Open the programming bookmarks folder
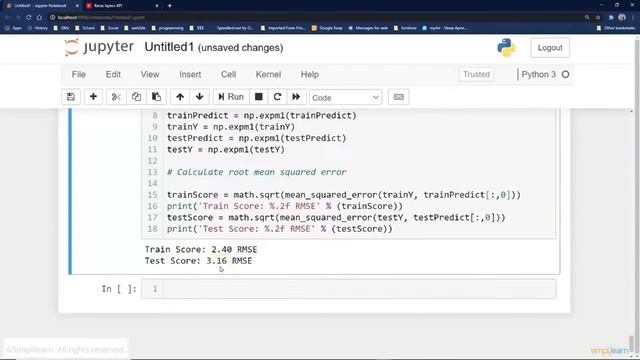 coord(167,28)
